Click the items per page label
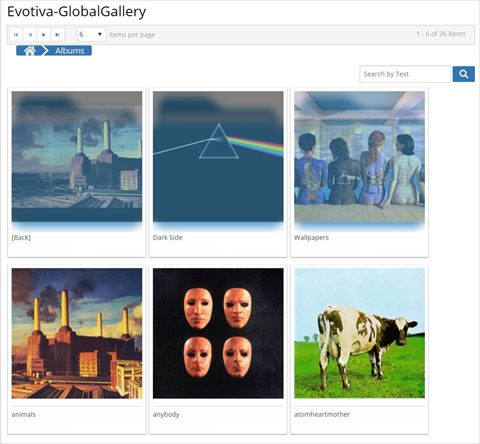Image resolution: width=480 pixels, height=444 pixels. pos(132,35)
